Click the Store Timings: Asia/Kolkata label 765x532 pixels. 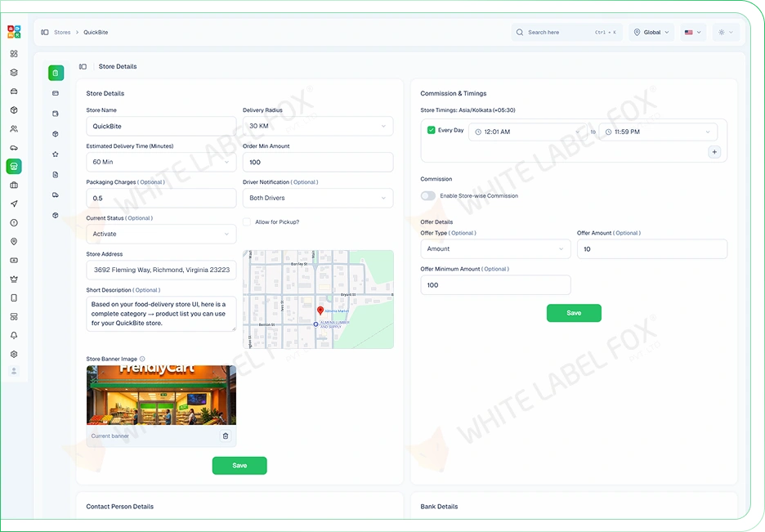coord(467,110)
